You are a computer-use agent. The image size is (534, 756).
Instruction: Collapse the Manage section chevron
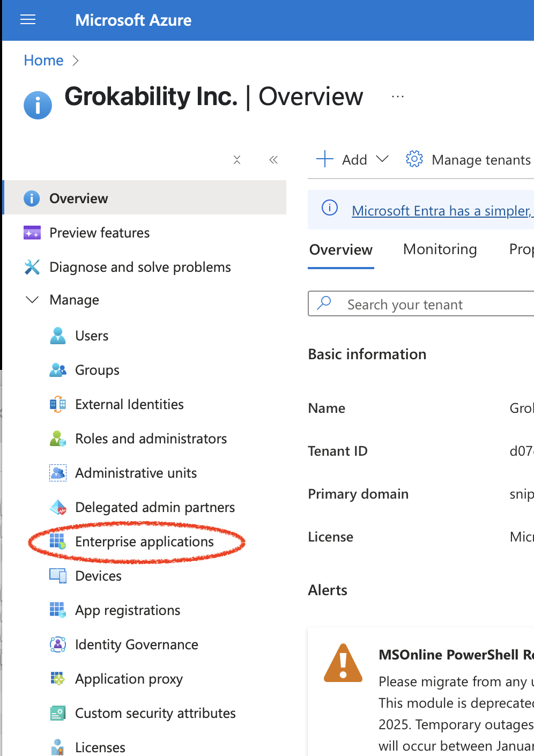click(32, 300)
